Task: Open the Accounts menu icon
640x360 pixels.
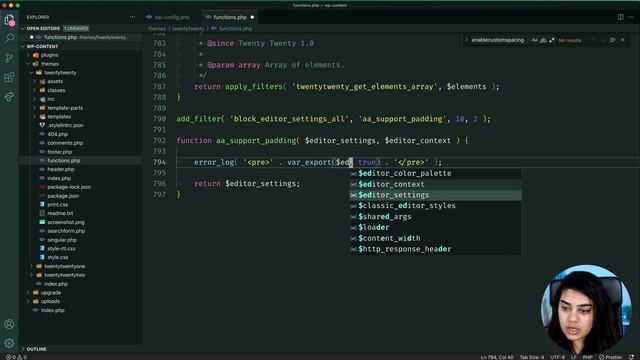Action: tap(9, 324)
